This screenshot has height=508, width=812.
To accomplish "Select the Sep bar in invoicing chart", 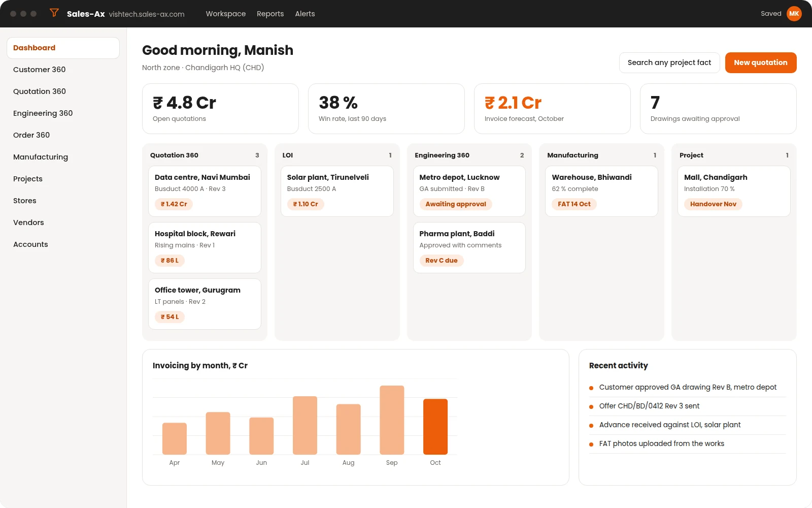I will (x=392, y=420).
